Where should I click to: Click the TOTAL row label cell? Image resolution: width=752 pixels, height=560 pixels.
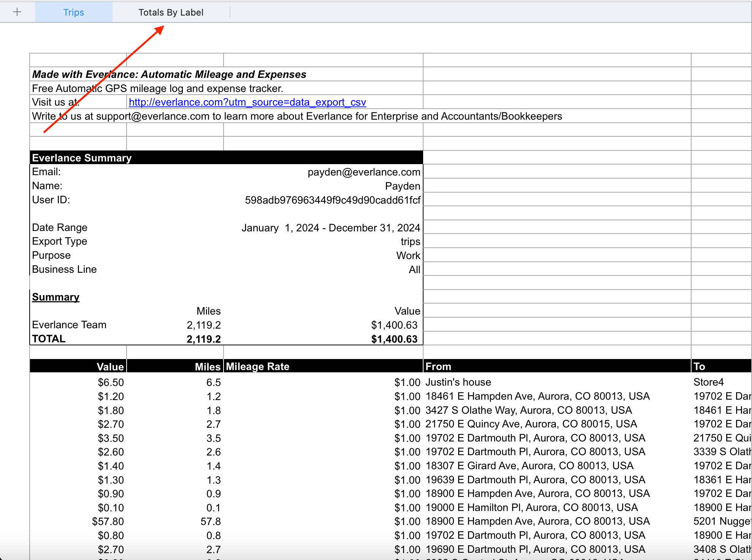pyautogui.click(x=49, y=339)
